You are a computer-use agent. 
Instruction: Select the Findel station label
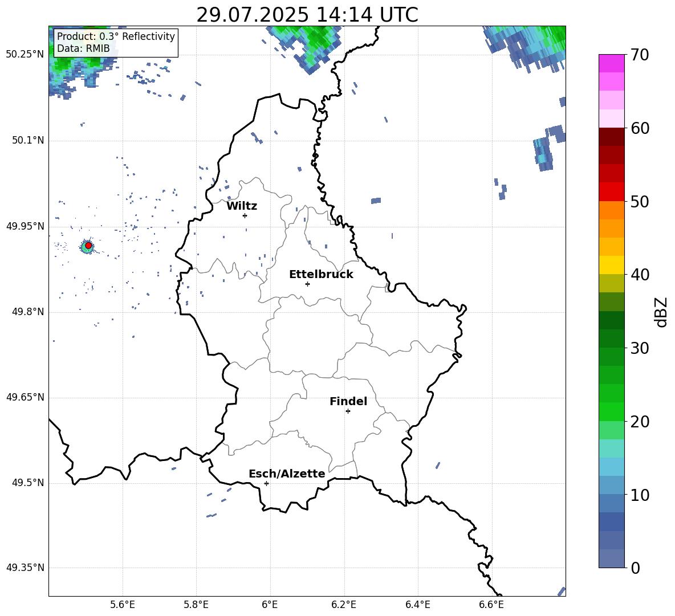[348, 401]
